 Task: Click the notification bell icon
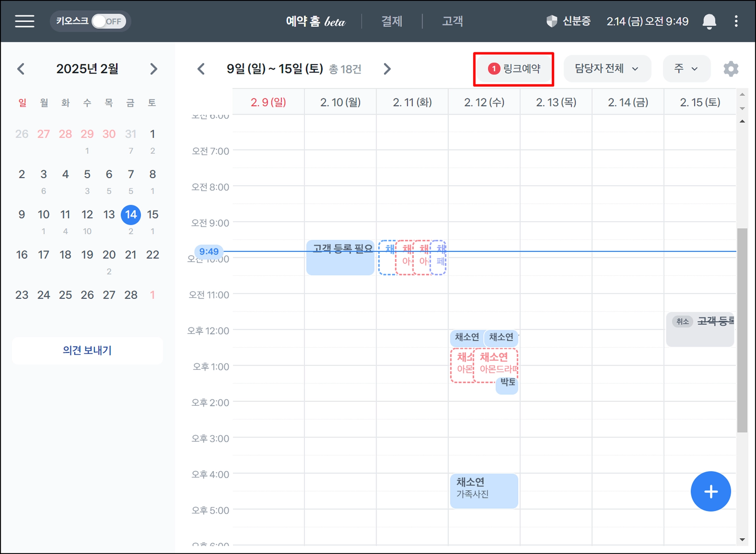click(x=709, y=21)
